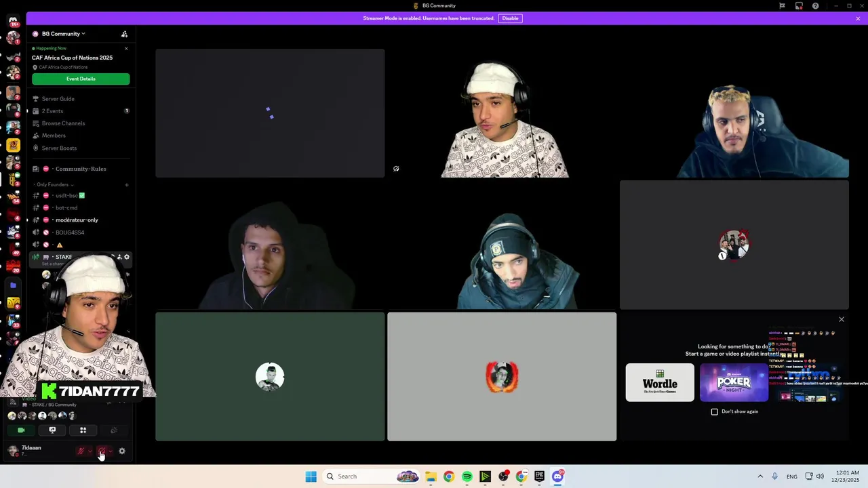
Task: Open OBS Studio from taskbar
Action: click(503, 476)
